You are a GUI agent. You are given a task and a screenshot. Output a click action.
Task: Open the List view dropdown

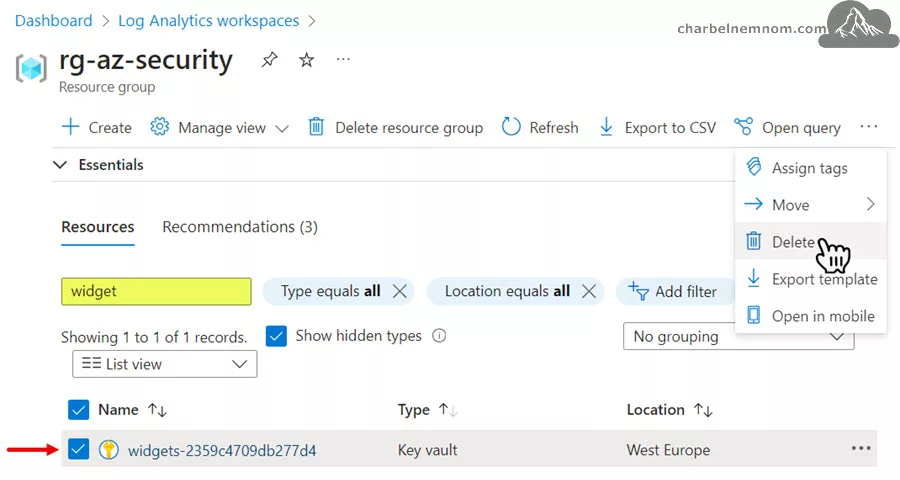[165, 364]
